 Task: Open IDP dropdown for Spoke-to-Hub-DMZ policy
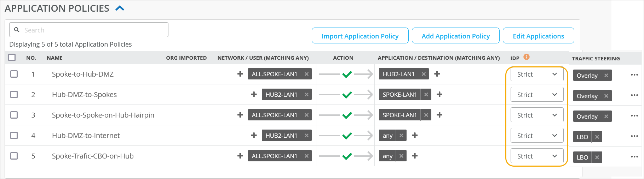point(537,74)
